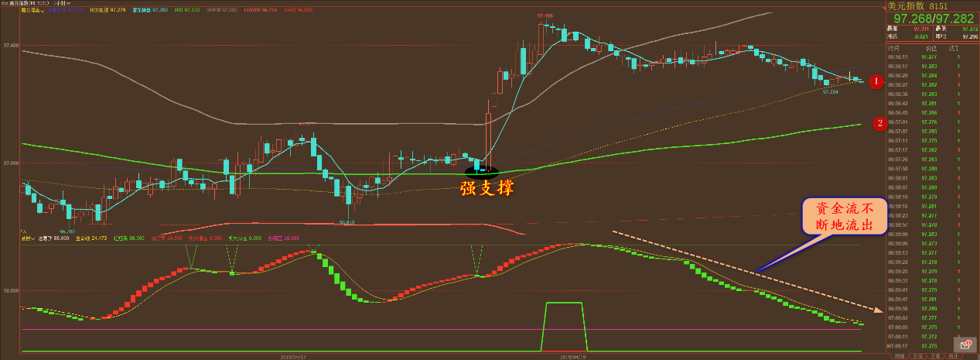Click the small icon before 美元指数 in top-left
The image size is (980, 360).
click(5, 3)
